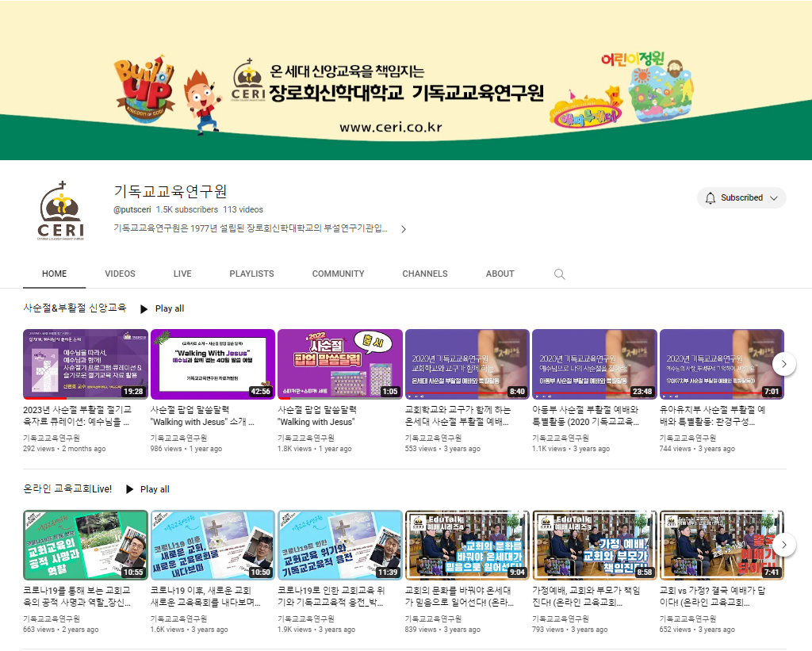Click title 2023년 사순절 부활절 절기교육자료 큐레이션

click(77, 415)
